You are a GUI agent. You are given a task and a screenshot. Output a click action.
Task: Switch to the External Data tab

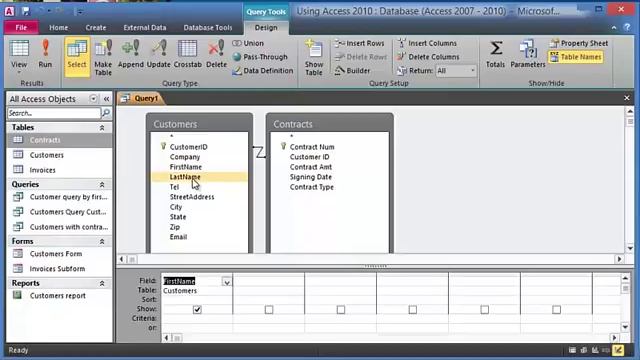tap(145, 27)
